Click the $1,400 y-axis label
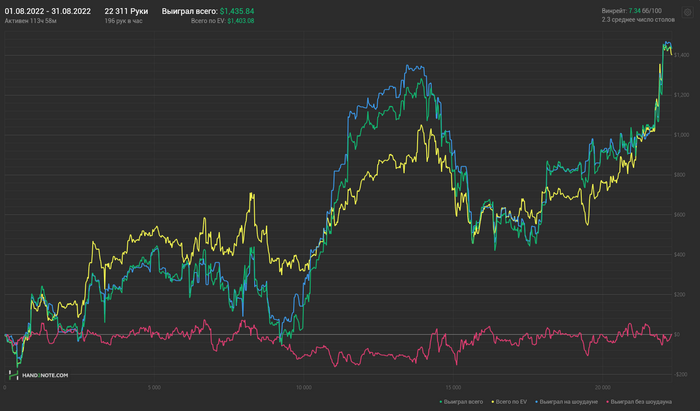This screenshot has width=700, height=411. pos(681,55)
